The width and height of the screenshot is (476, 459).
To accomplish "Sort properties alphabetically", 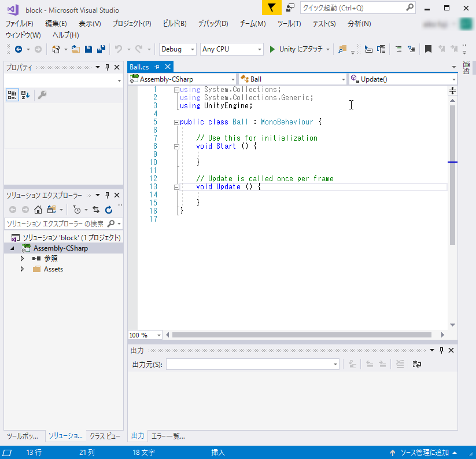I will 25,95.
